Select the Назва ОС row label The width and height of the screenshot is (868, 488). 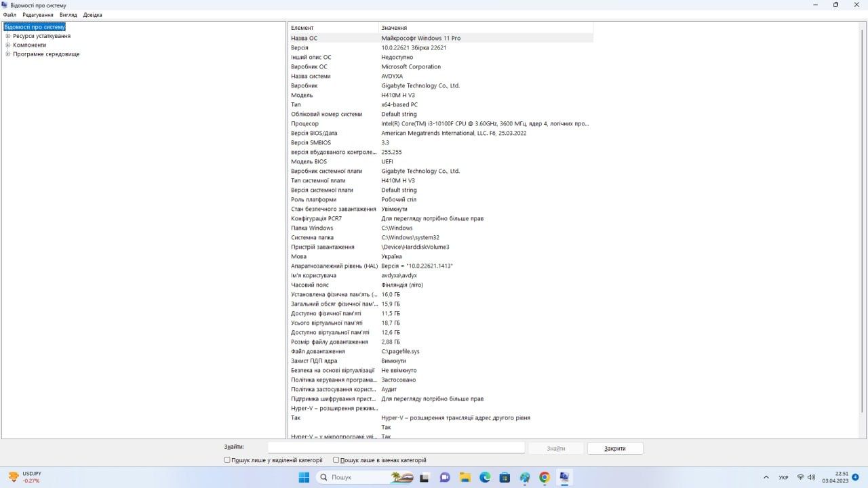[304, 38]
